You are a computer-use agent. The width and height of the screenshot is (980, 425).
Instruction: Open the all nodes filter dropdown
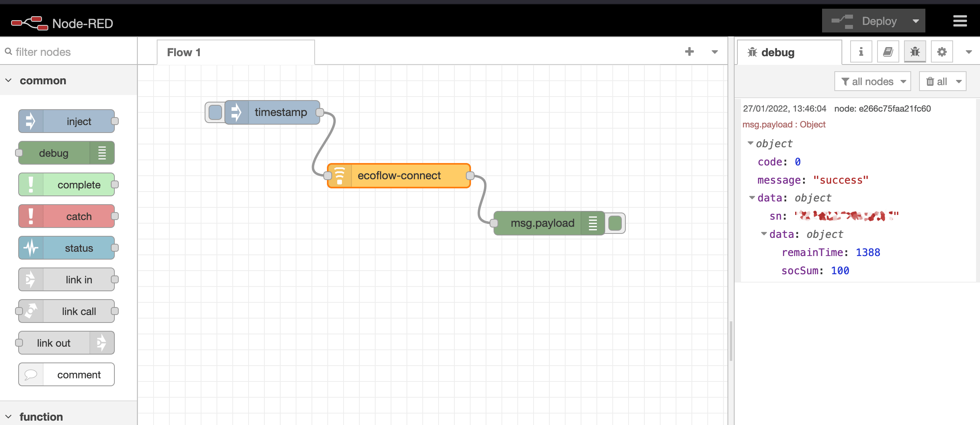coord(873,82)
